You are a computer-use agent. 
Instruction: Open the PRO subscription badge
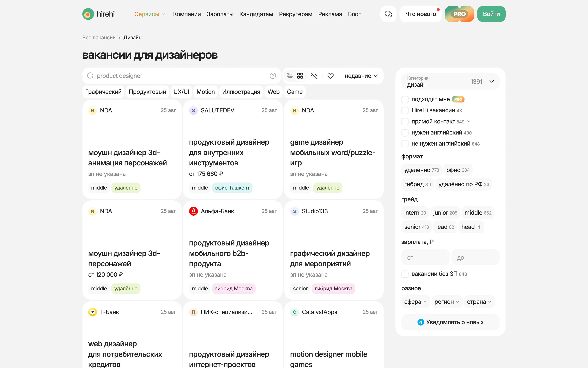click(459, 14)
